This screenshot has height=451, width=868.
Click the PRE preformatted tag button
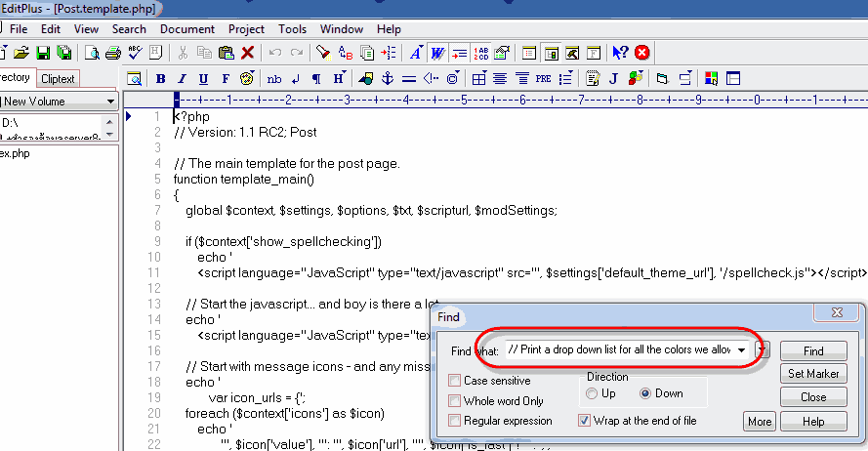point(543,78)
